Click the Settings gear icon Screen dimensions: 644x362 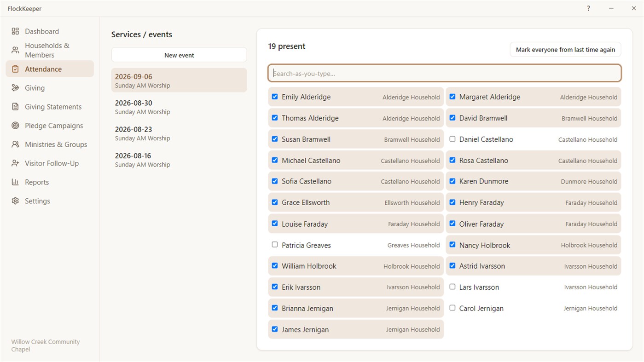(x=15, y=201)
